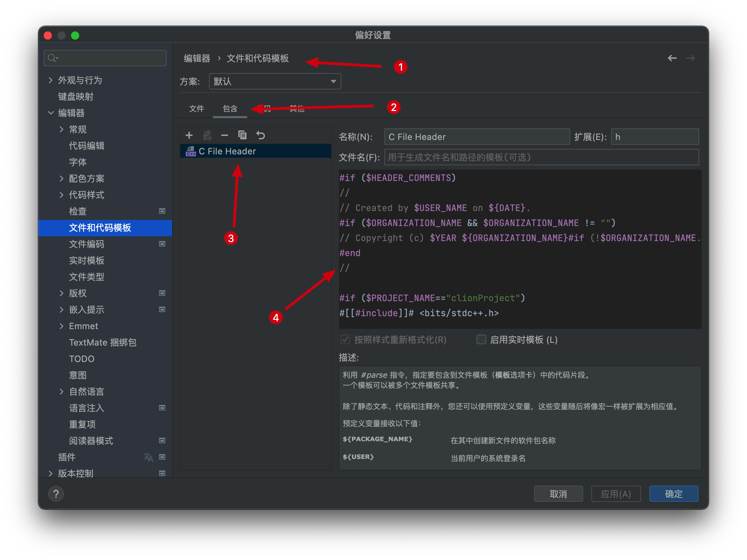Click the create child template icon
The width and height of the screenshot is (747, 560).
[x=207, y=135]
